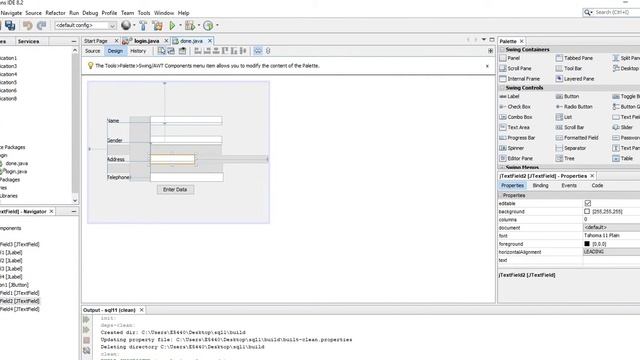Viewport: 640px width, 360px height.
Task: Select the Text Area palette component
Action: 514,127
